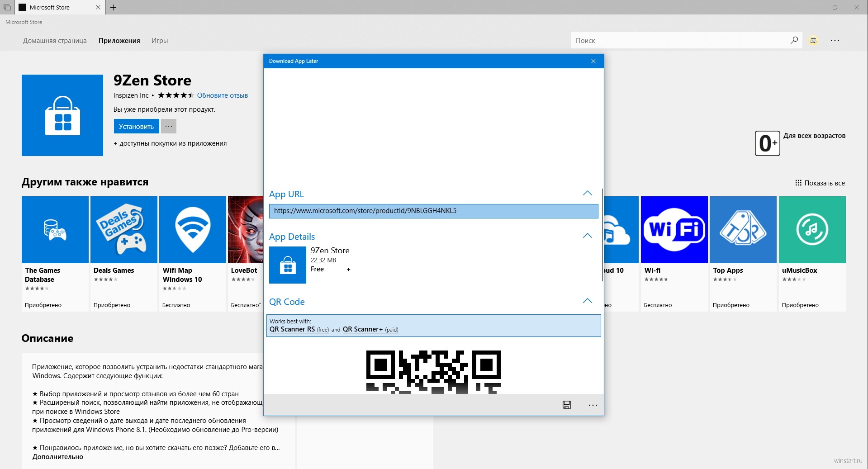Image resolution: width=868 pixels, height=469 pixels.
Task: Open The Games Database app tile
Action: point(55,253)
